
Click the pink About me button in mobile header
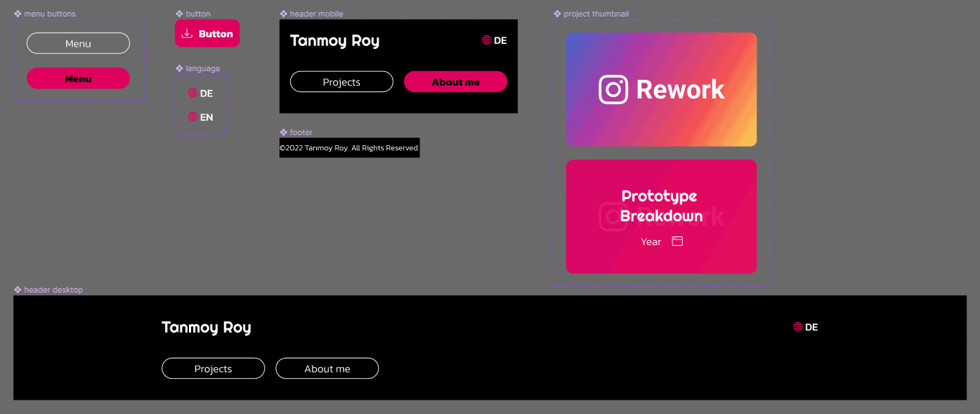point(456,82)
